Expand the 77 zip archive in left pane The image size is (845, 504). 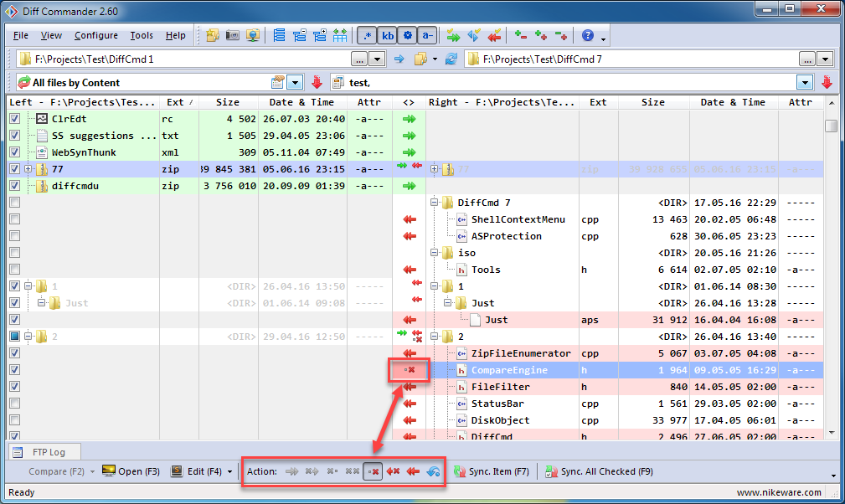point(28,169)
